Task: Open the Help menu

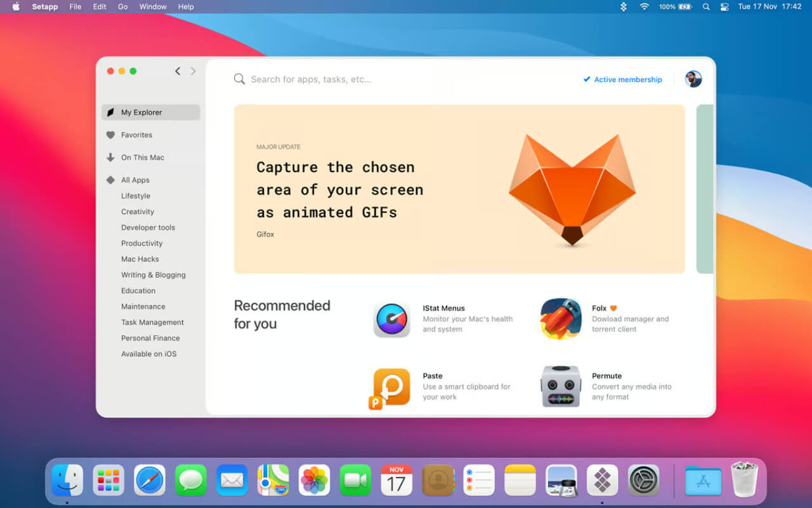Action: pos(186,6)
